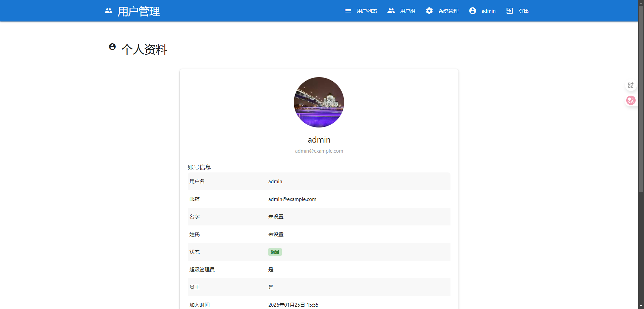
Task: Open the 用户列表 menu item
Action: [x=367, y=11]
